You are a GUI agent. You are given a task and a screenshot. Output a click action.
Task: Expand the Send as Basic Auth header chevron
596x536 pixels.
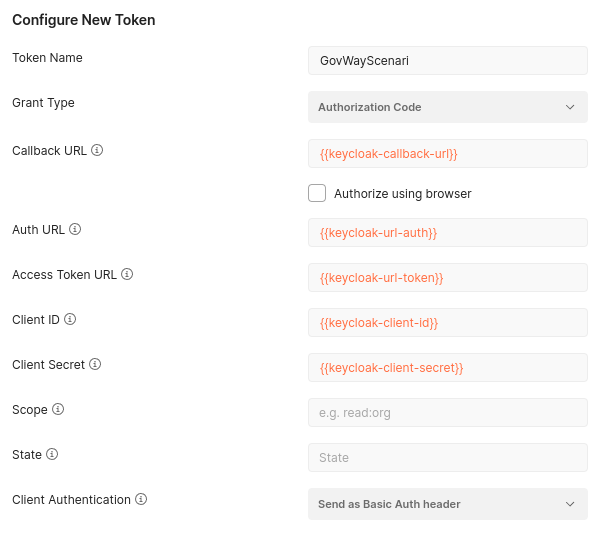coord(570,504)
